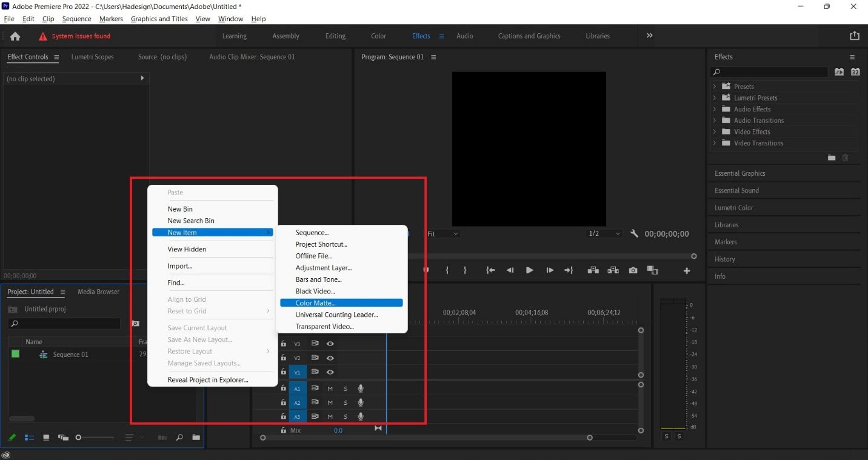The image size is (868, 460).
Task: Open Comparison View icon
Action: tap(652, 270)
